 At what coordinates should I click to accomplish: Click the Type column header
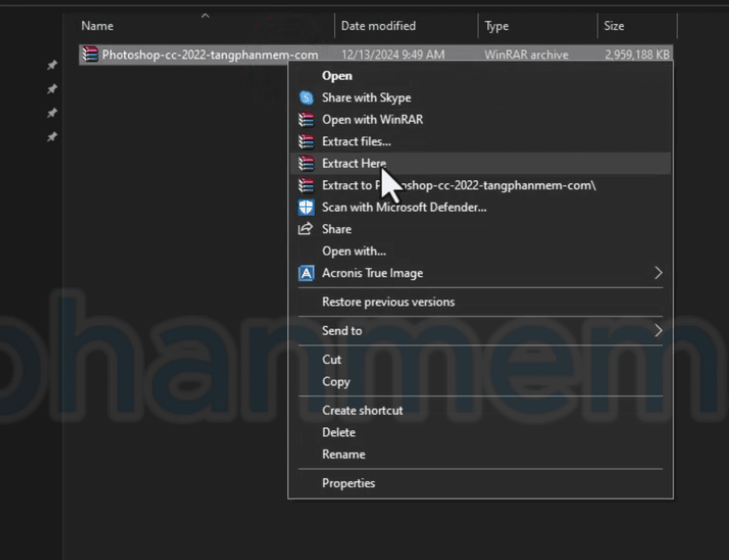point(496,26)
